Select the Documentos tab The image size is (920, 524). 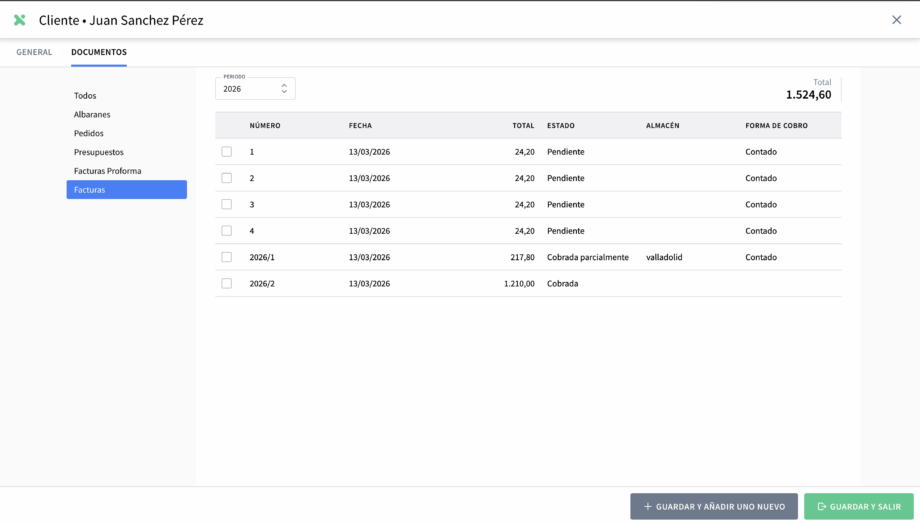pos(99,52)
